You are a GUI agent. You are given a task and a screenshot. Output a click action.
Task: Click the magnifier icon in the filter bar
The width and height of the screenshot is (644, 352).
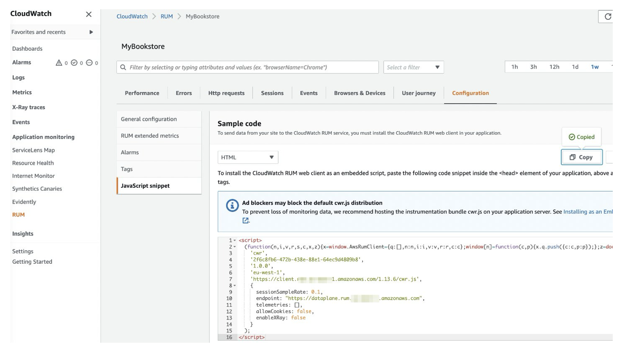(x=124, y=67)
